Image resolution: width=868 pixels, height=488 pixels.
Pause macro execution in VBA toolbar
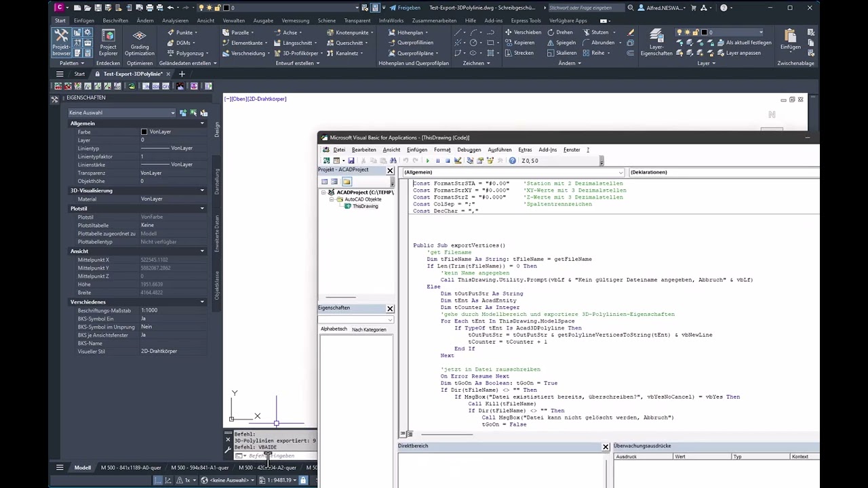437,161
